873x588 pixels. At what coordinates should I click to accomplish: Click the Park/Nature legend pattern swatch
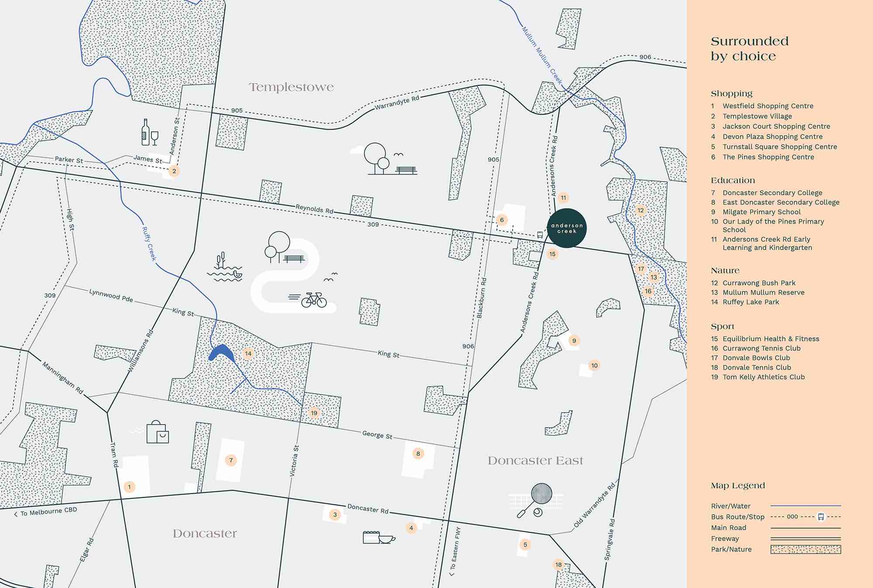(805, 550)
